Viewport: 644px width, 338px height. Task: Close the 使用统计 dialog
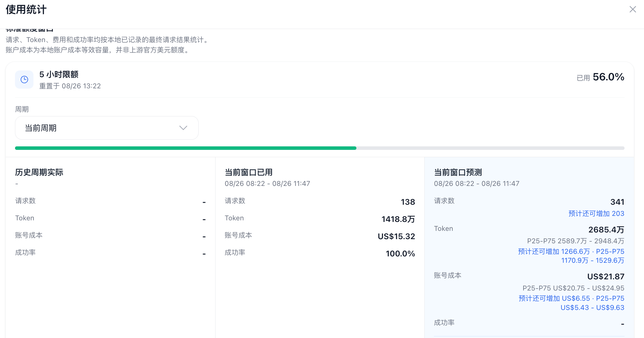click(633, 10)
